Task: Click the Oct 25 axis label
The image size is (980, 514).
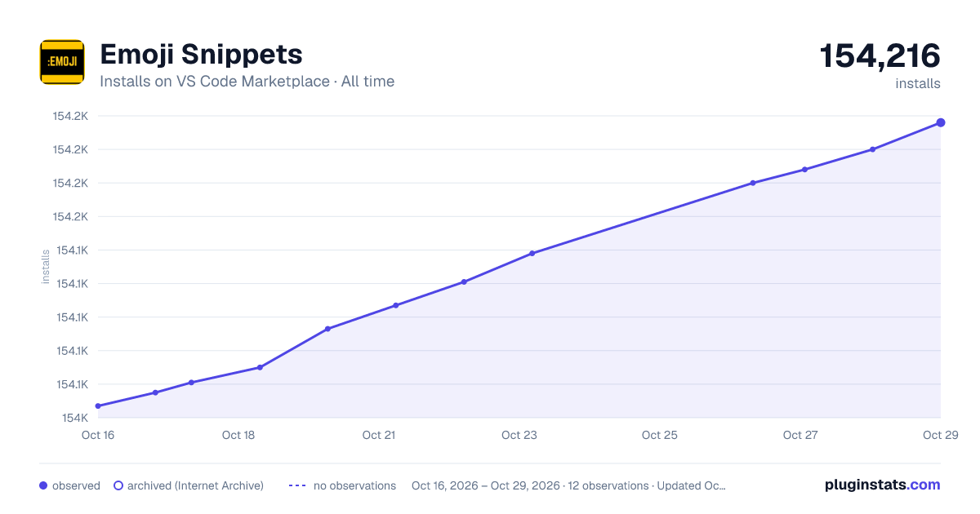Action: 660,435
